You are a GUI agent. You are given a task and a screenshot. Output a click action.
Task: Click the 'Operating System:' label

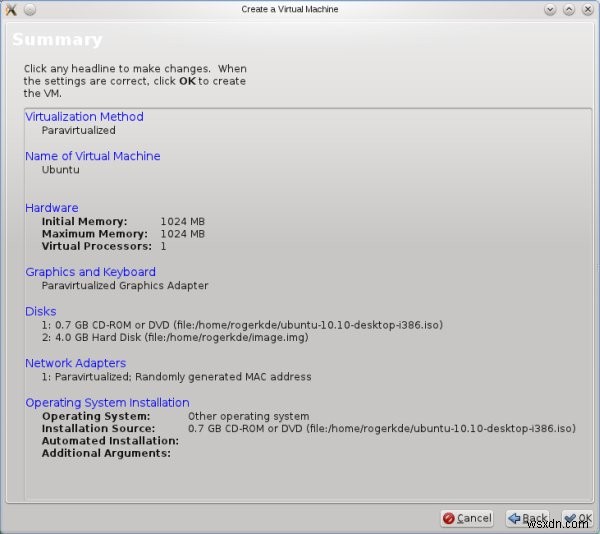pyautogui.click(x=96, y=416)
